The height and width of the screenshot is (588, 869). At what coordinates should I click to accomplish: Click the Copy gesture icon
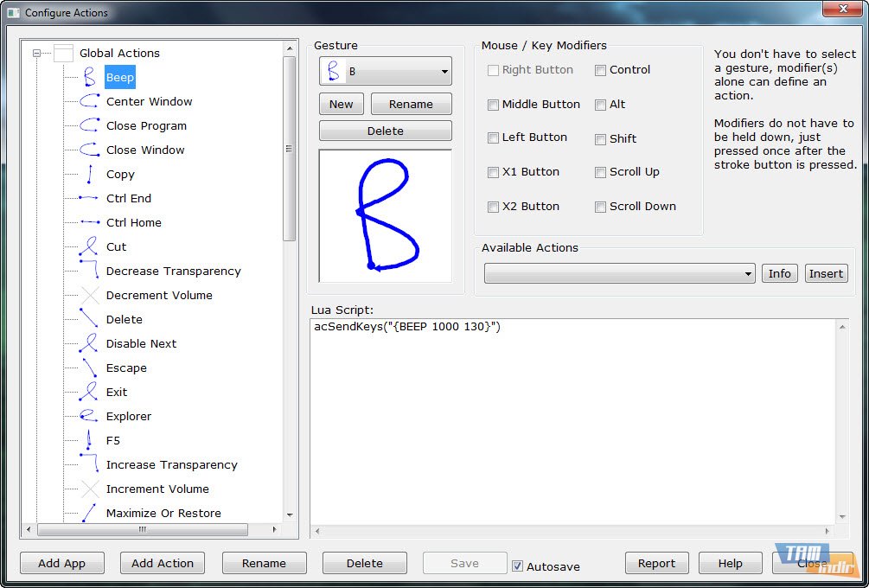[x=89, y=174]
